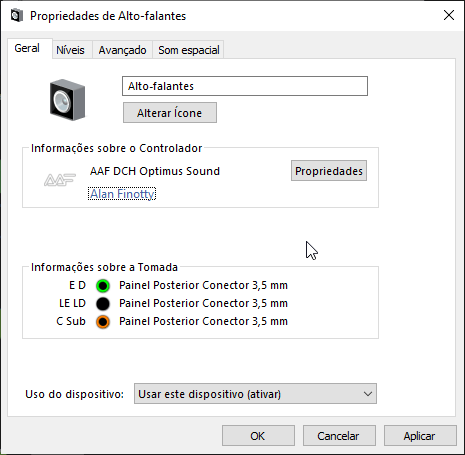
Task: Click the orange C Sub jack indicator
Action: 103,322
